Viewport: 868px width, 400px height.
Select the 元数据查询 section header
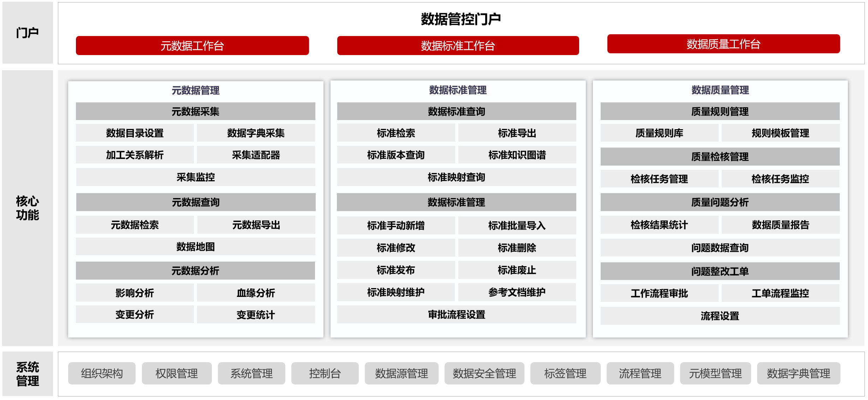click(x=196, y=202)
